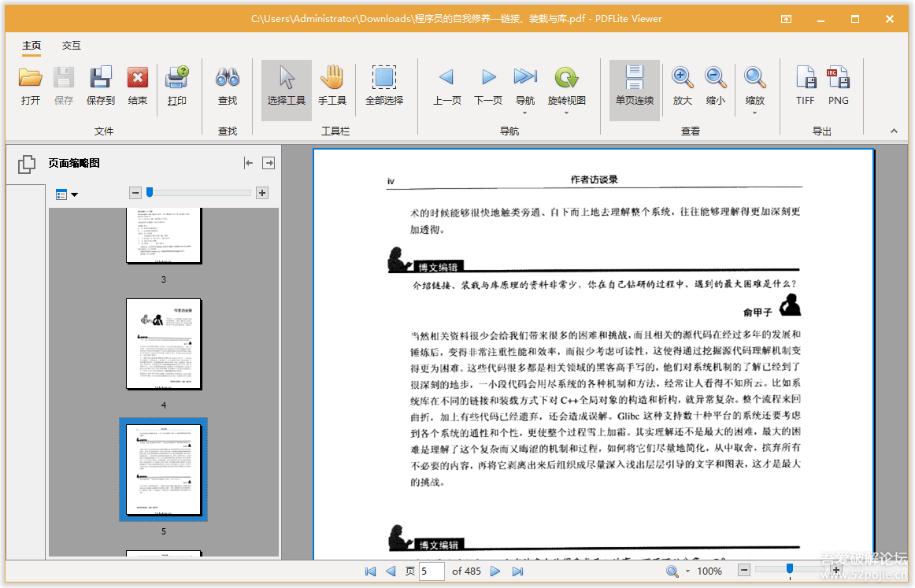The width and height of the screenshot is (915, 588).
Task: Export pages using the PNG icon
Action: coord(839,78)
